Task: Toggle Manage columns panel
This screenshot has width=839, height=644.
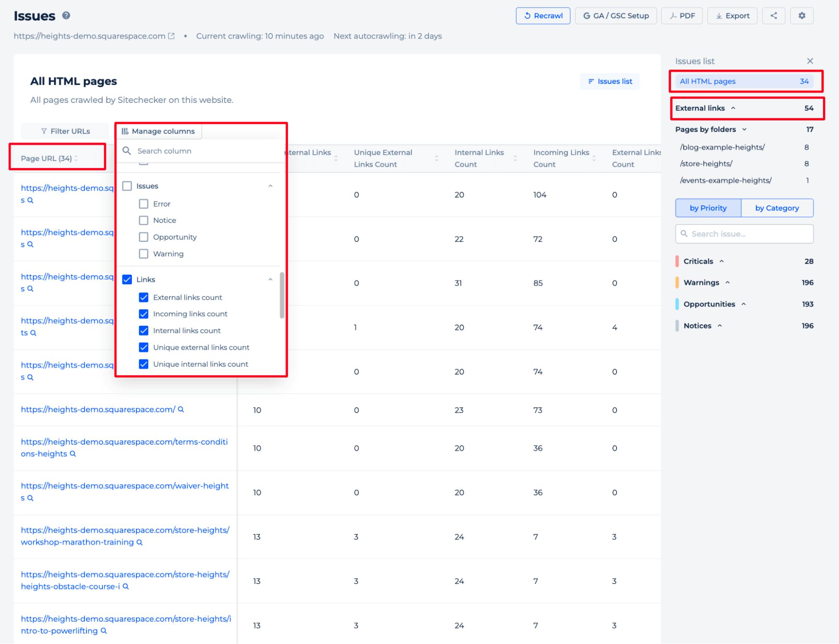Action: (159, 131)
